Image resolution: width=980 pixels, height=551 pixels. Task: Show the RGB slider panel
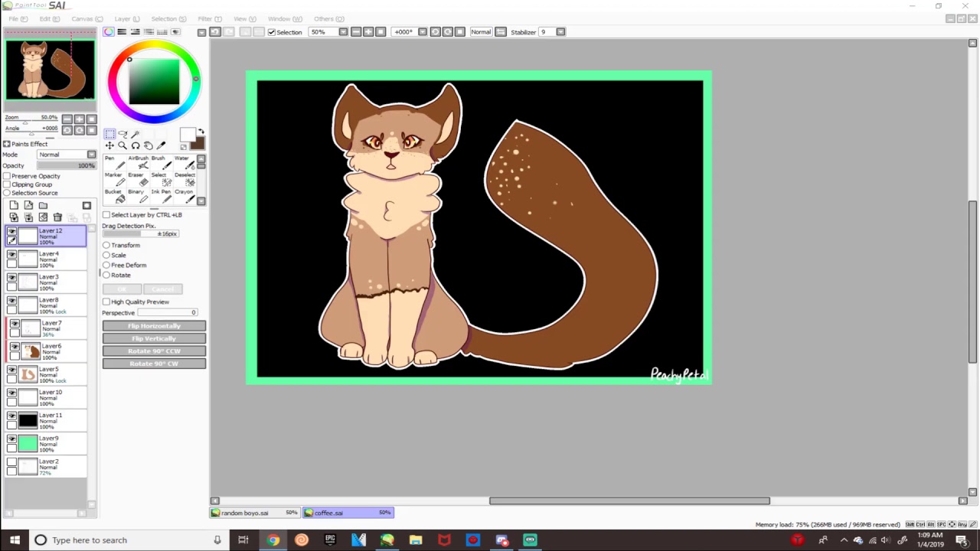122,31
